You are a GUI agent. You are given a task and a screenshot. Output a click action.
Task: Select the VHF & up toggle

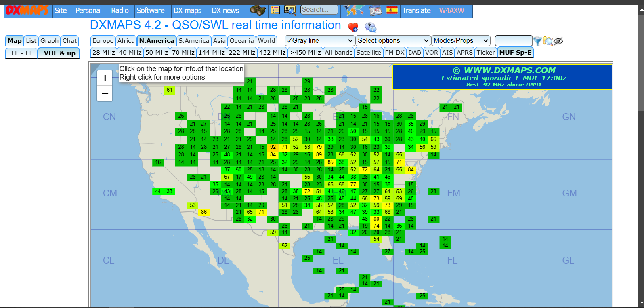(x=59, y=53)
